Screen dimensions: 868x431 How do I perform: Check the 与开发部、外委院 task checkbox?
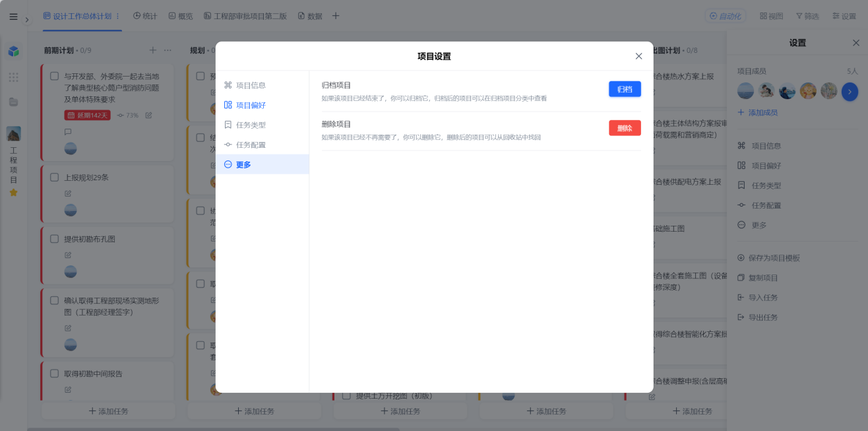[x=55, y=76]
